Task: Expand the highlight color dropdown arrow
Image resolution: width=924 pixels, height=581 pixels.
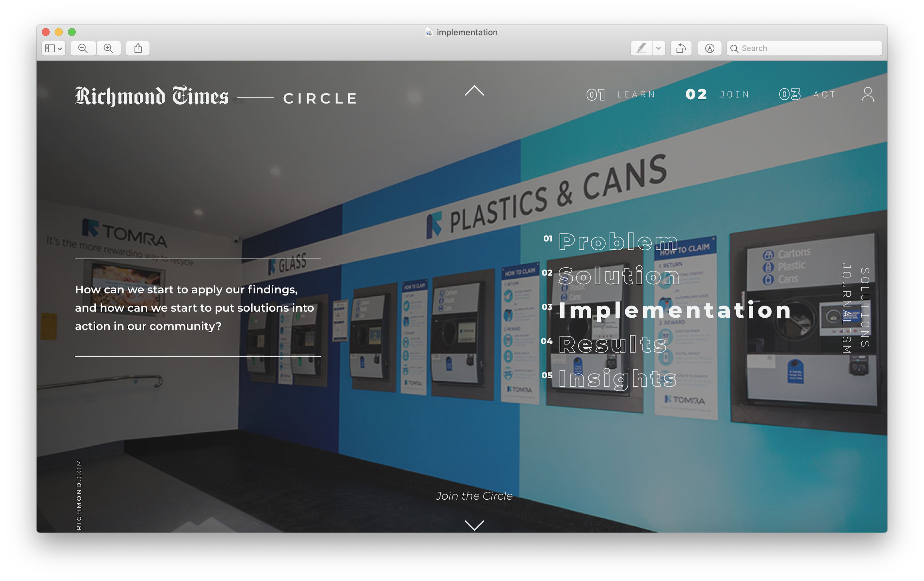Action: point(659,48)
